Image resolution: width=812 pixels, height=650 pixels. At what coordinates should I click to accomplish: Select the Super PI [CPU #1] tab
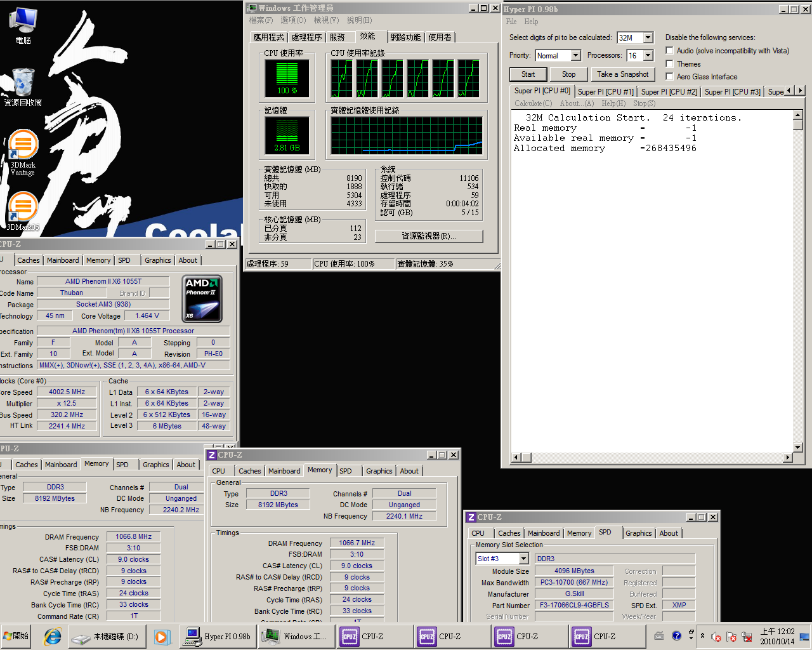click(606, 92)
